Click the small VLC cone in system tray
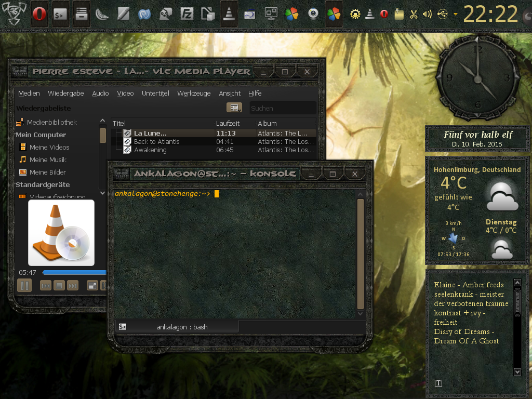This screenshot has width=532, height=399. point(370,14)
